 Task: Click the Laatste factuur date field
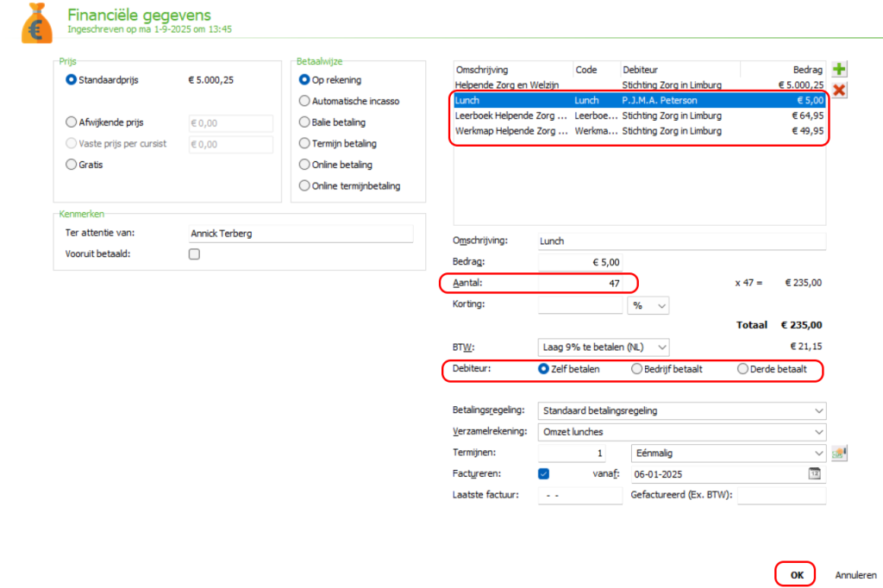coord(580,495)
